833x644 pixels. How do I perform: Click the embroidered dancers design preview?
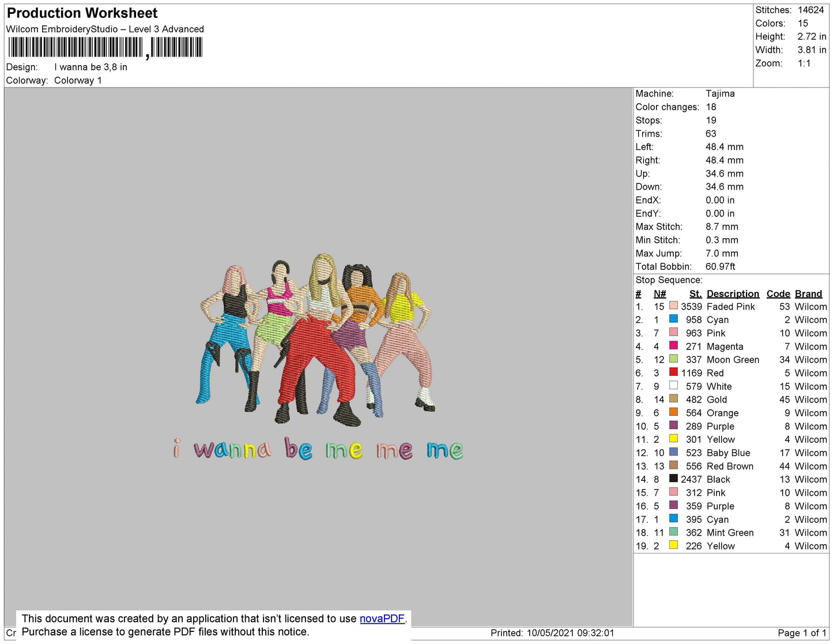pos(316,339)
